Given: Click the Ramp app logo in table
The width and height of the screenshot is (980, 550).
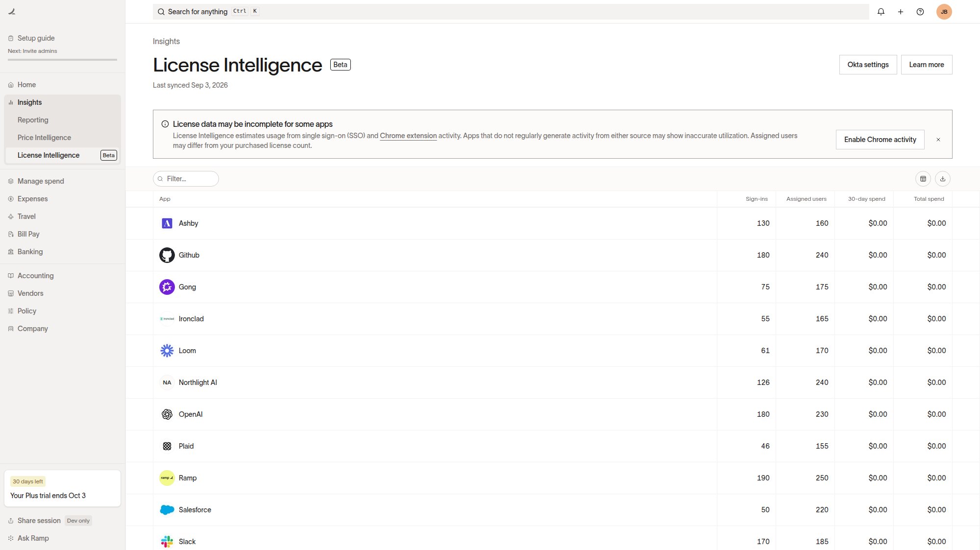Looking at the screenshot, I should pyautogui.click(x=167, y=478).
